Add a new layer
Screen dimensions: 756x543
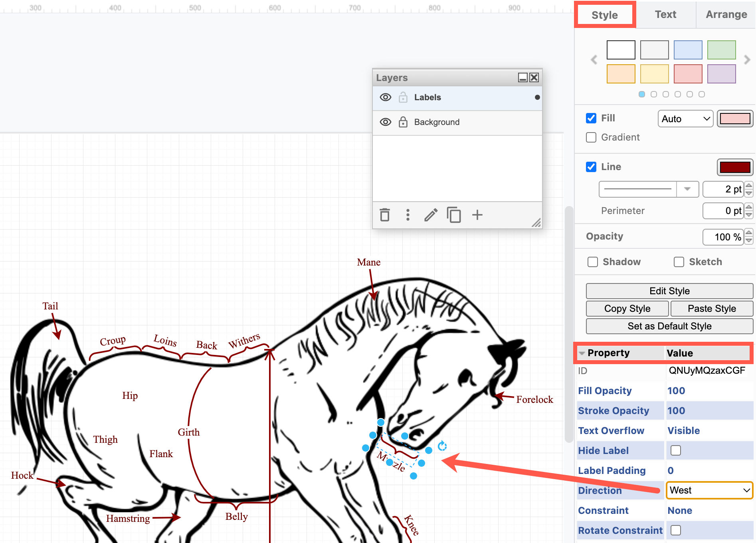coord(477,215)
